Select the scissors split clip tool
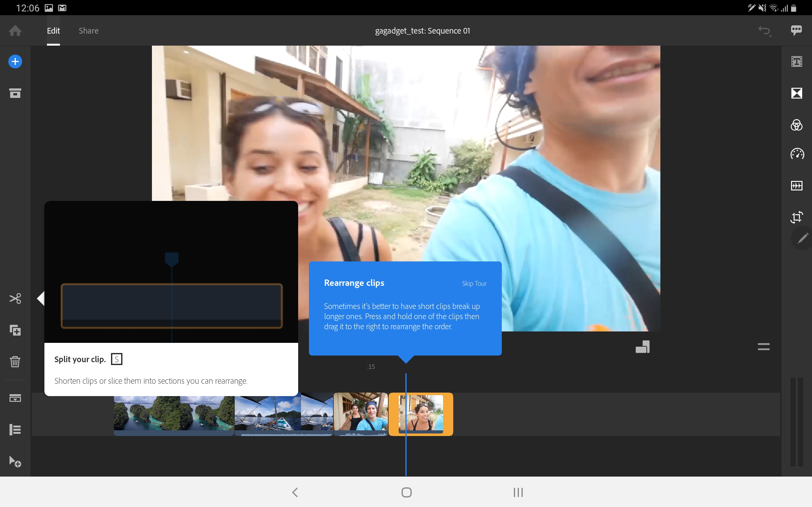 tap(15, 298)
